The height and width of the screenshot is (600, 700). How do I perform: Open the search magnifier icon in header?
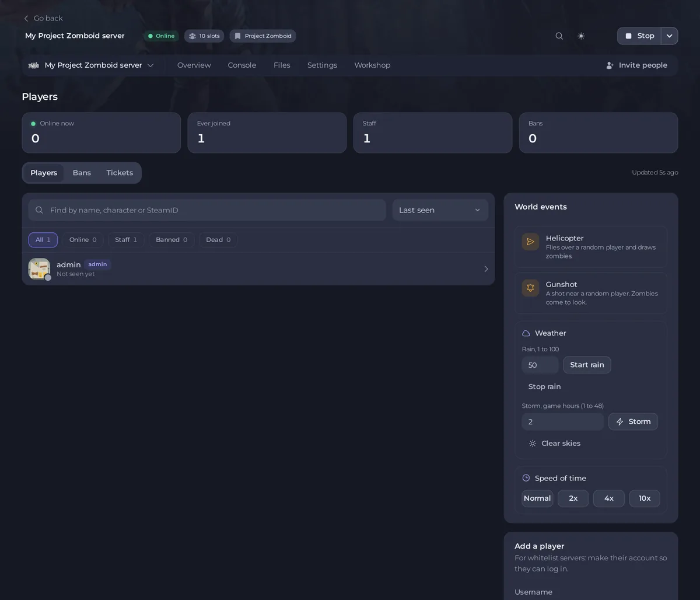click(559, 36)
